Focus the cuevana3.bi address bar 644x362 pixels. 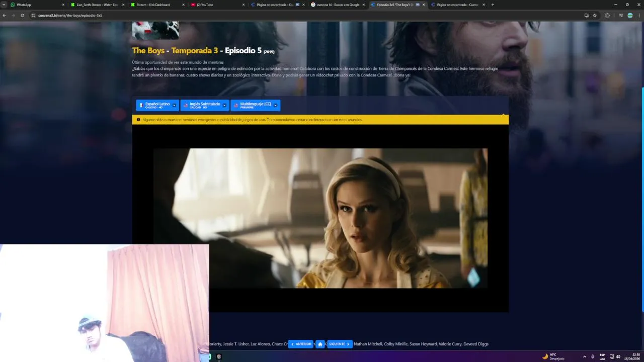(x=302, y=16)
